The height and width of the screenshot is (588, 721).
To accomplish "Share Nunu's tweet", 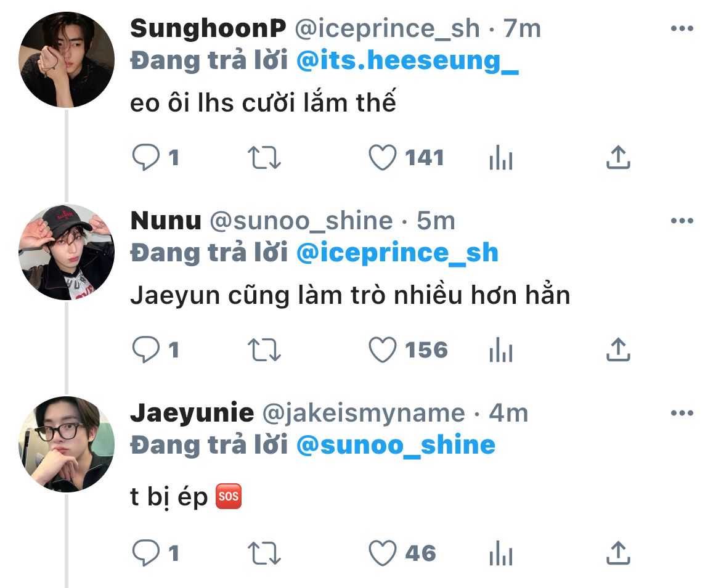I will 618,350.
